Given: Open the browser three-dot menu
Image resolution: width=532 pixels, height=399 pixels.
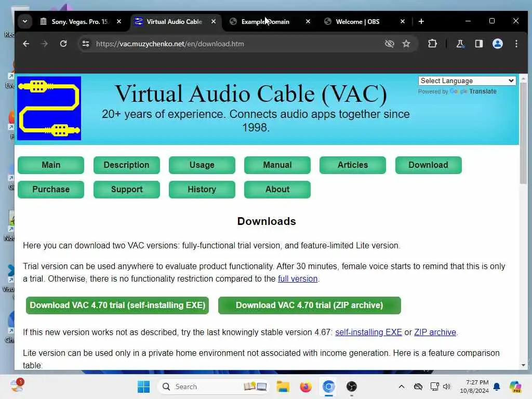Looking at the screenshot, I should coord(516,44).
